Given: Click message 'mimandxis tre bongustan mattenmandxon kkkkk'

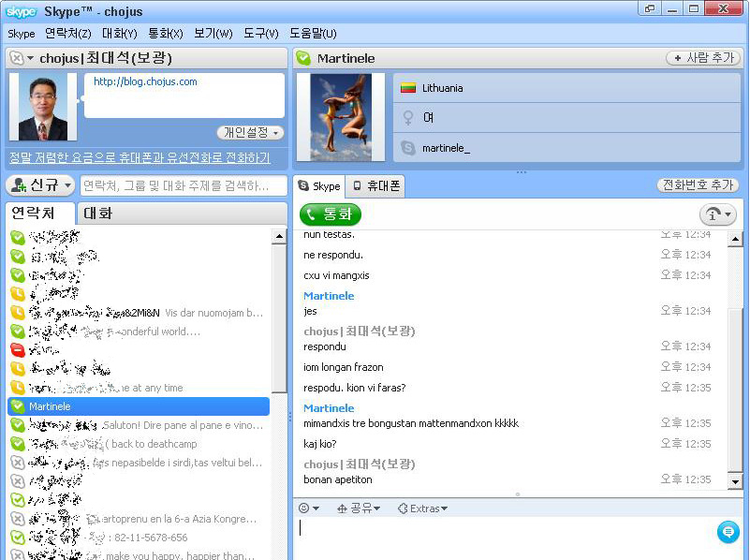Looking at the screenshot, I should [411, 423].
